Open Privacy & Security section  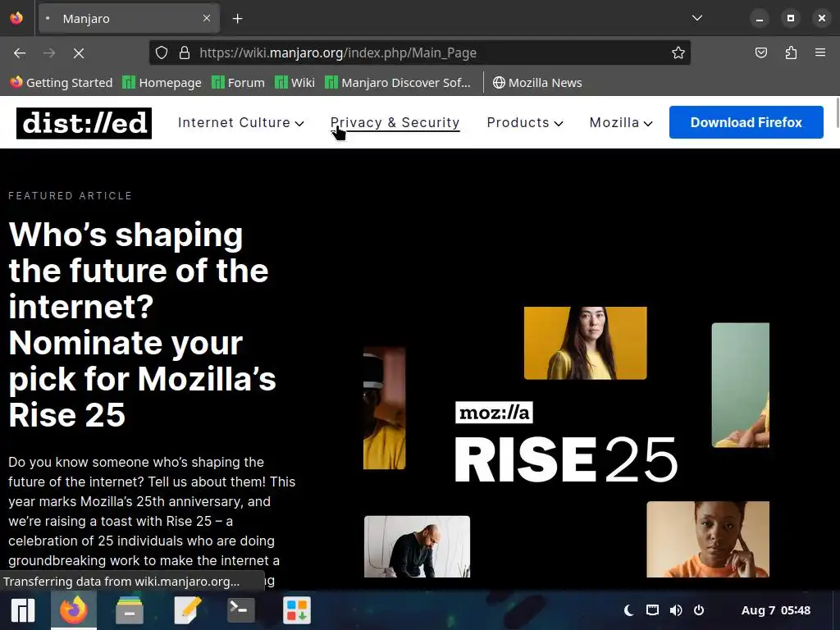click(x=395, y=123)
